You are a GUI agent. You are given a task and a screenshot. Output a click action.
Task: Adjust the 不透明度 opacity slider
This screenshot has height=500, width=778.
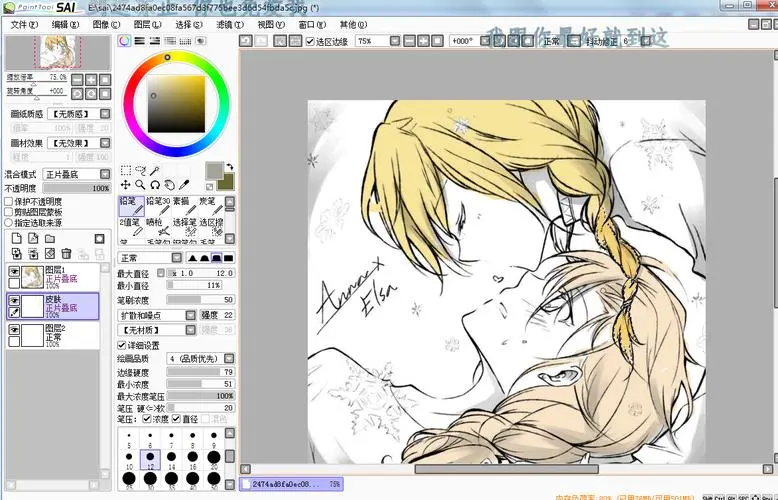point(76,188)
